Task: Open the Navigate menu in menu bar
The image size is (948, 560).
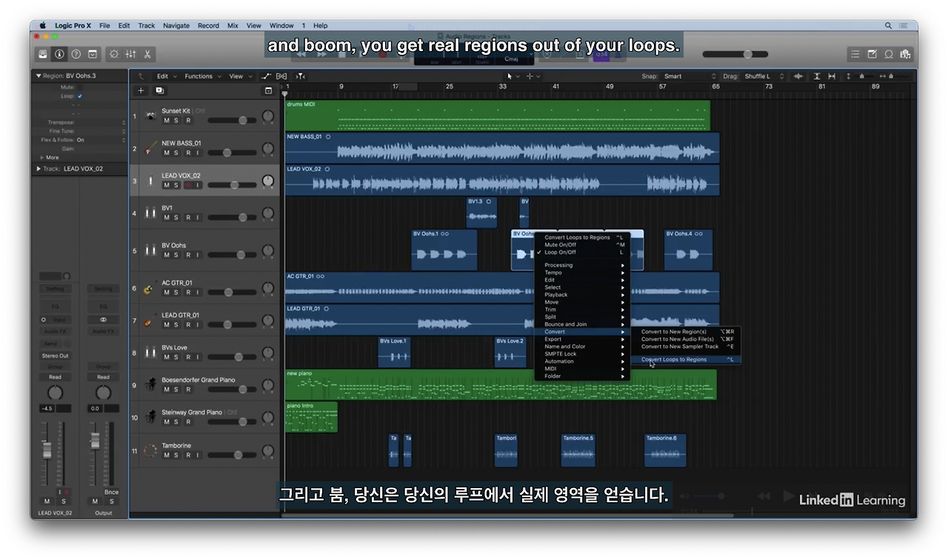Action: 176,25
